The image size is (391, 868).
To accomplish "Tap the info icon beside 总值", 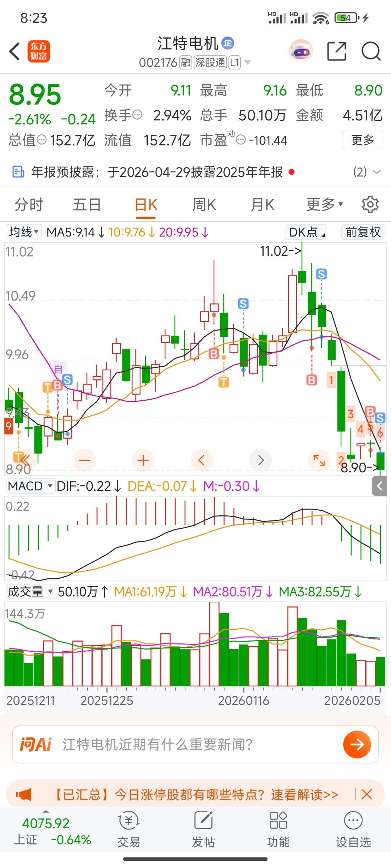I will 42,140.
